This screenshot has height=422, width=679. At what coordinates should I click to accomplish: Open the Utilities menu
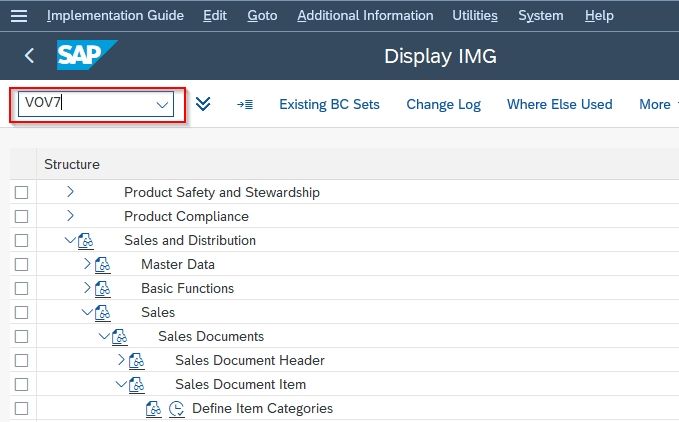[475, 16]
